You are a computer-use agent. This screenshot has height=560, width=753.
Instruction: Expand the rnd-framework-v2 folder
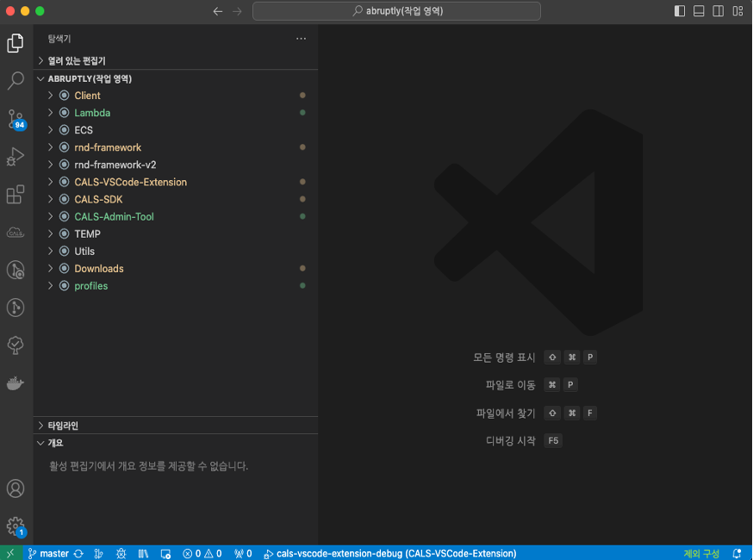click(51, 165)
